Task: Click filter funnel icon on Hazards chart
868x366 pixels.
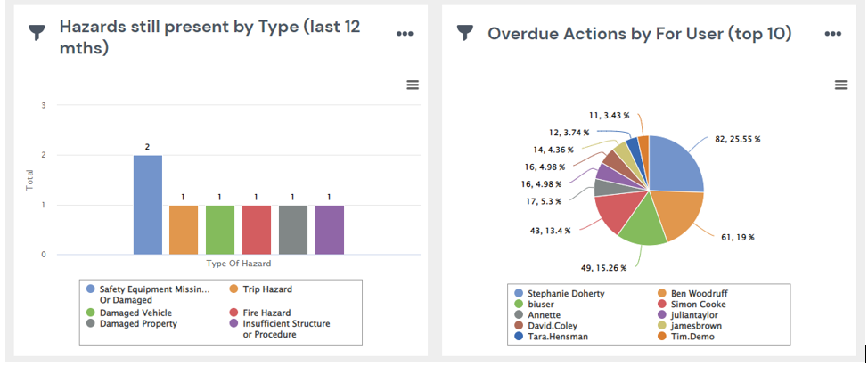Action: pyautogui.click(x=37, y=28)
